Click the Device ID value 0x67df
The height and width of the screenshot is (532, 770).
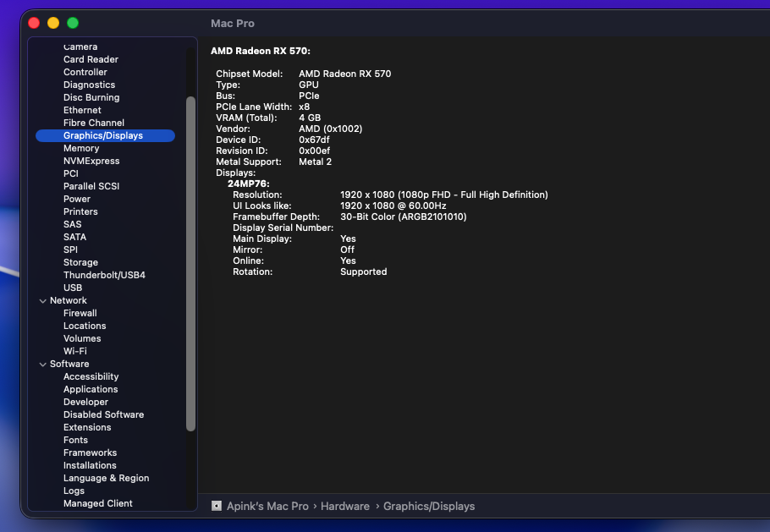click(314, 140)
